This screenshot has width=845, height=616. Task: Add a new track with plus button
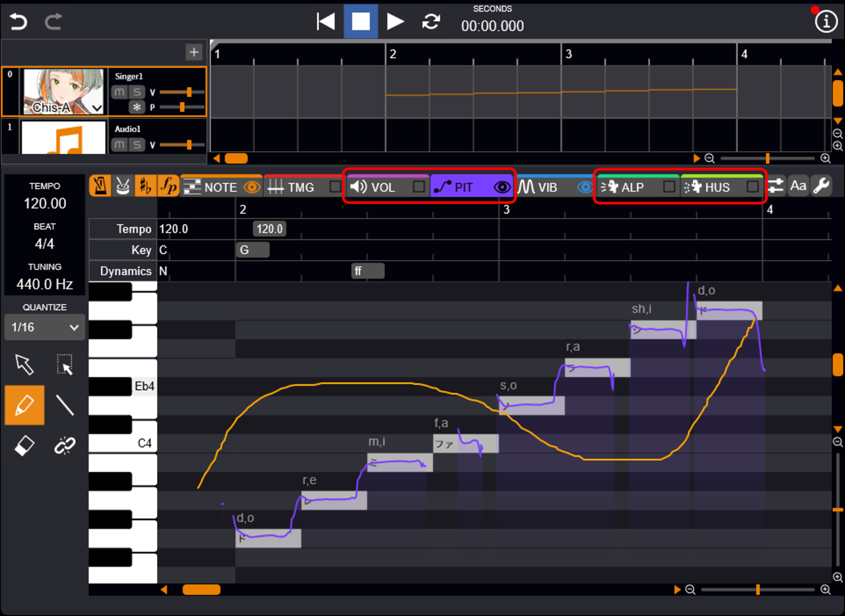click(x=193, y=52)
